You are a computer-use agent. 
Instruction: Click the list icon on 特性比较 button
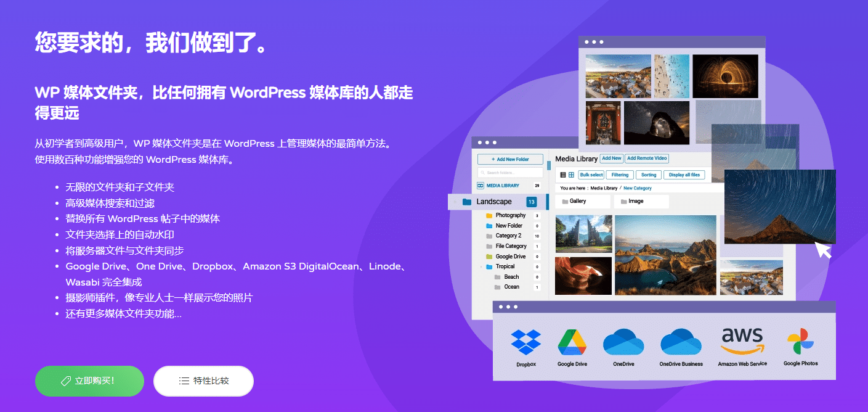[x=184, y=381]
